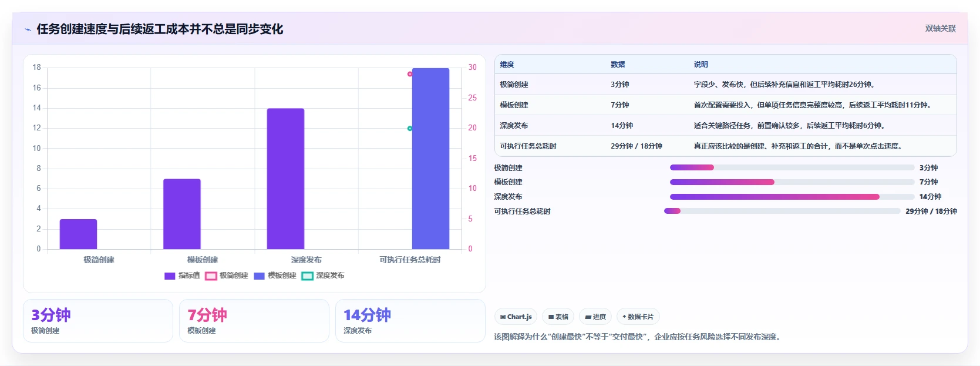Click the footer note starting 该图解释为什么

tap(639, 337)
